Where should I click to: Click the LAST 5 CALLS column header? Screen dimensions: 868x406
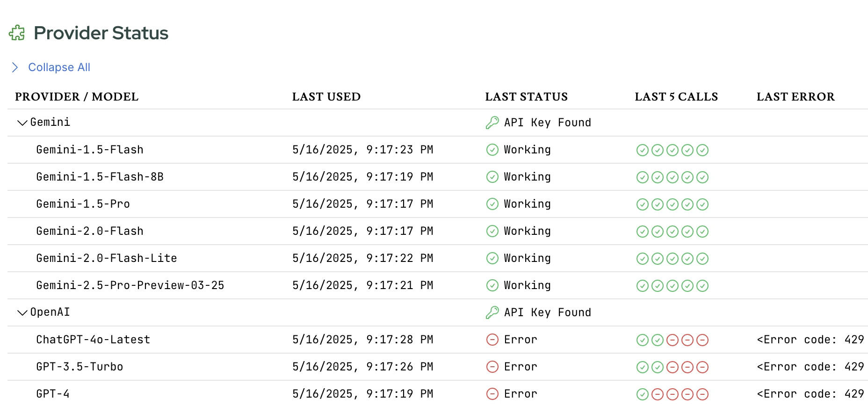[x=676, y=97]
